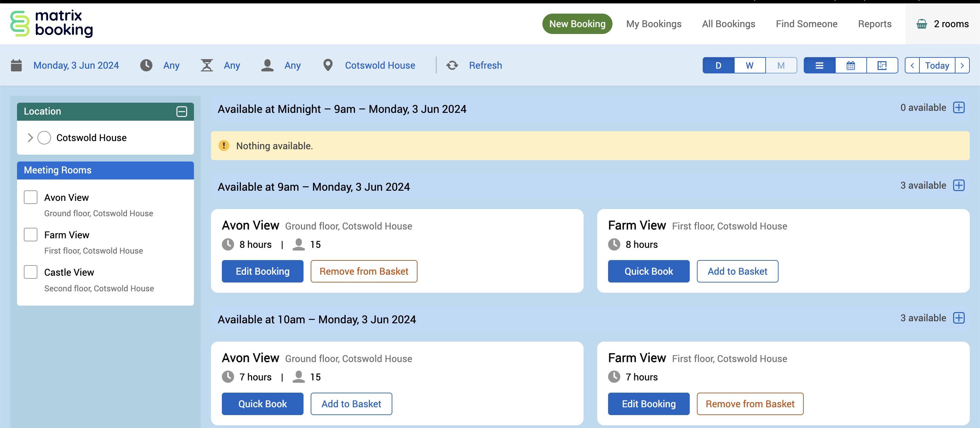Viewport: 980px width, 428px height.
Task: Click the calendar date picker icon
Action: tap(16, 65)
